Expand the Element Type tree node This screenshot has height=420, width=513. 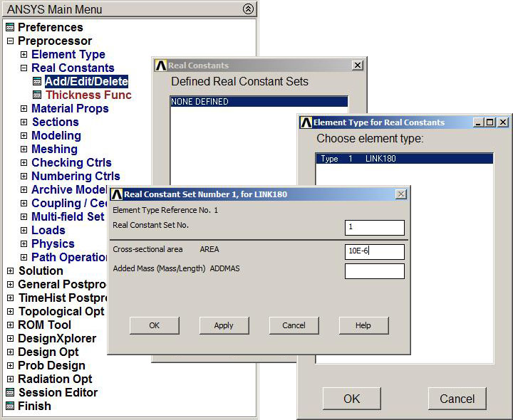24,55
